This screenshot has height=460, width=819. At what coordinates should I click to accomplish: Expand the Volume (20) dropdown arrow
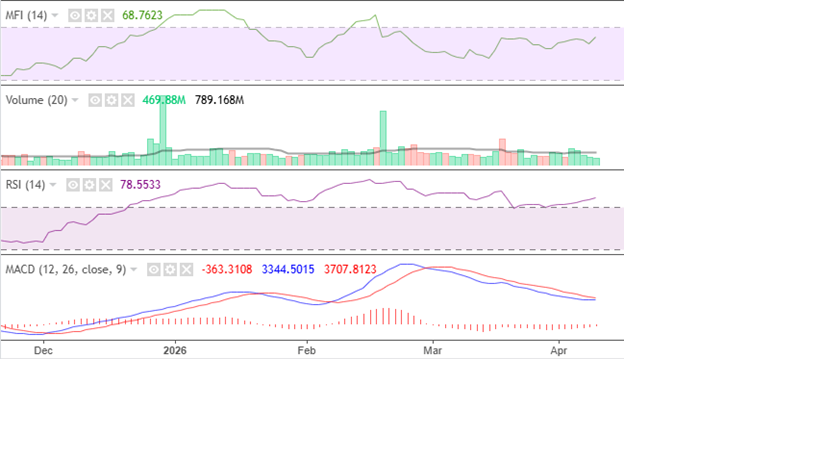76,100
